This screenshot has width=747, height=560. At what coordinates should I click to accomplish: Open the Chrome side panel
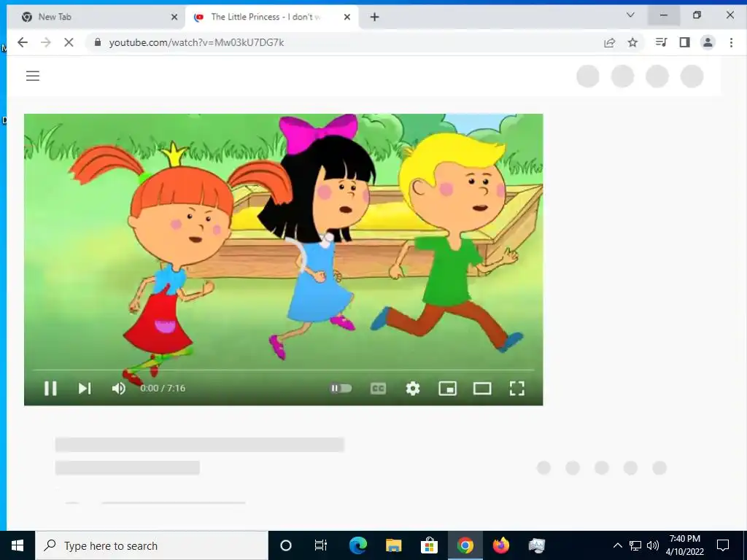(684, 42)
